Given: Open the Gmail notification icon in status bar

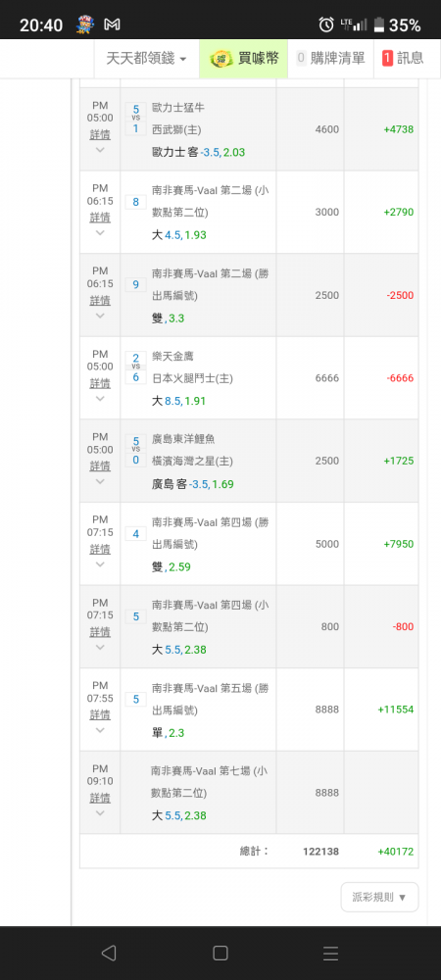Looking at the screenshot, I should [112, 25].
